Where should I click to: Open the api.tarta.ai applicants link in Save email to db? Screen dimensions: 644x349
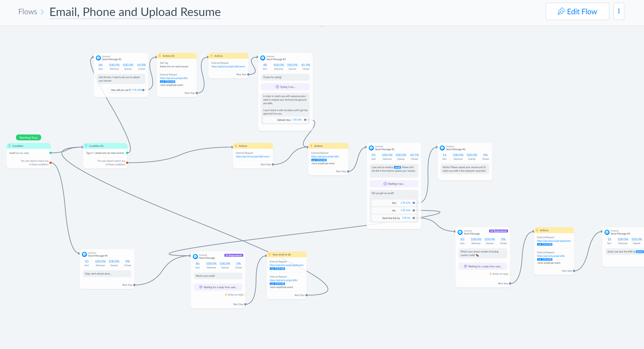[x=286, y=265]
